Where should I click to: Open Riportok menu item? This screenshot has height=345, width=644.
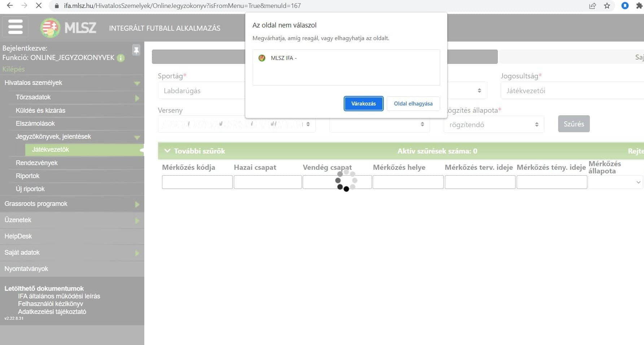click(x=27, y=176)
